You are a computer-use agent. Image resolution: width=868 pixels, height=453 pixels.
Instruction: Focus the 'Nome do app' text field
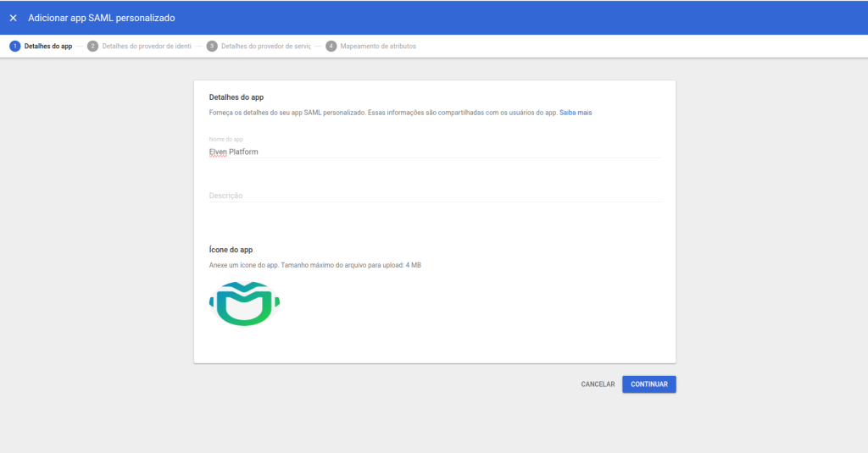pos(434,152)
